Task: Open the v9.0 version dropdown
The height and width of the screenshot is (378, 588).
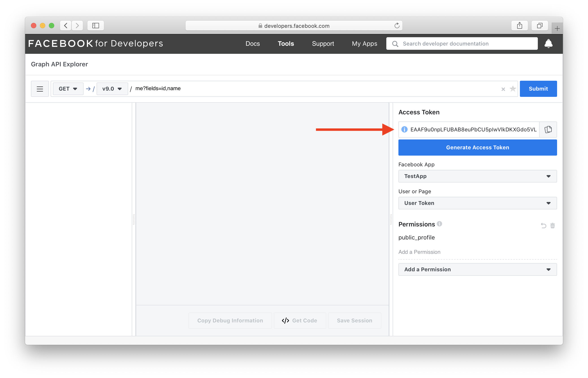Action: (x=112, y=89)
